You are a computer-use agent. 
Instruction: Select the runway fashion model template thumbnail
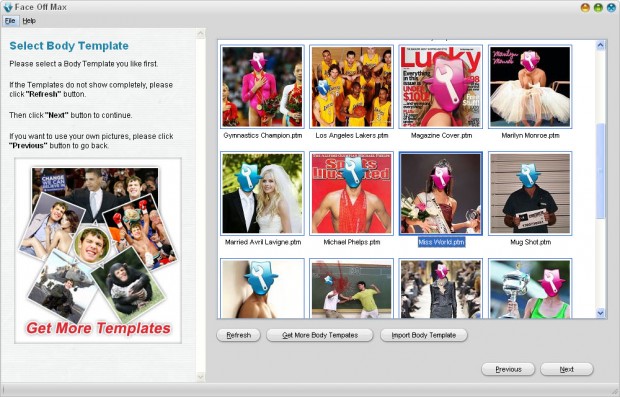[441, 289]
